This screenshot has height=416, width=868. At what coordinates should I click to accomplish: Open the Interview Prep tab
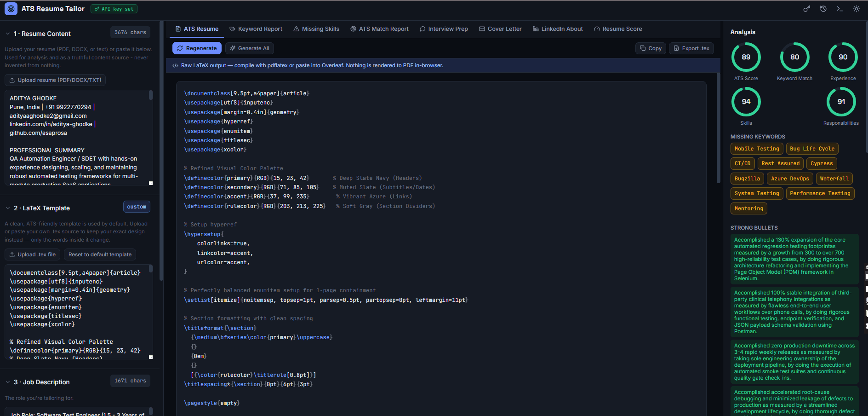pos(444,29)
